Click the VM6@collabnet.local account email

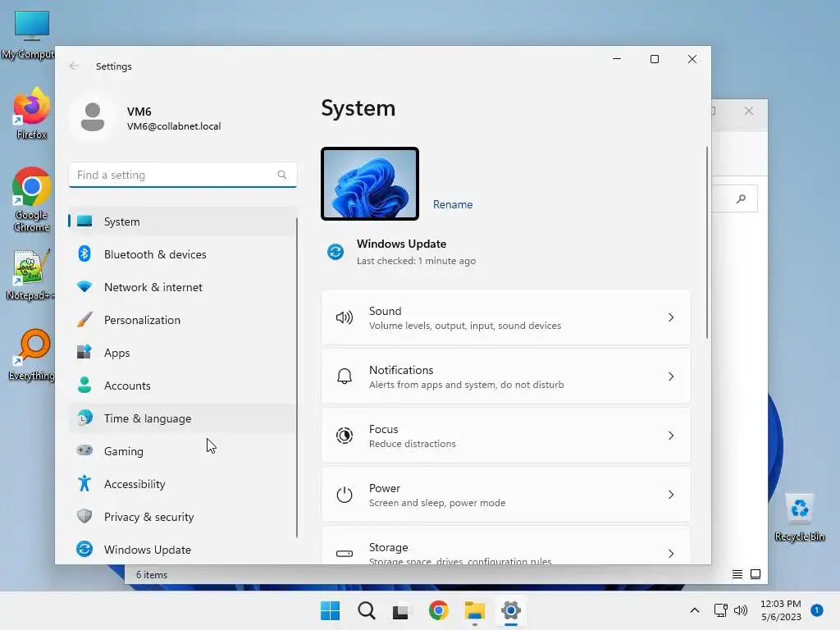tap(174, 126)
